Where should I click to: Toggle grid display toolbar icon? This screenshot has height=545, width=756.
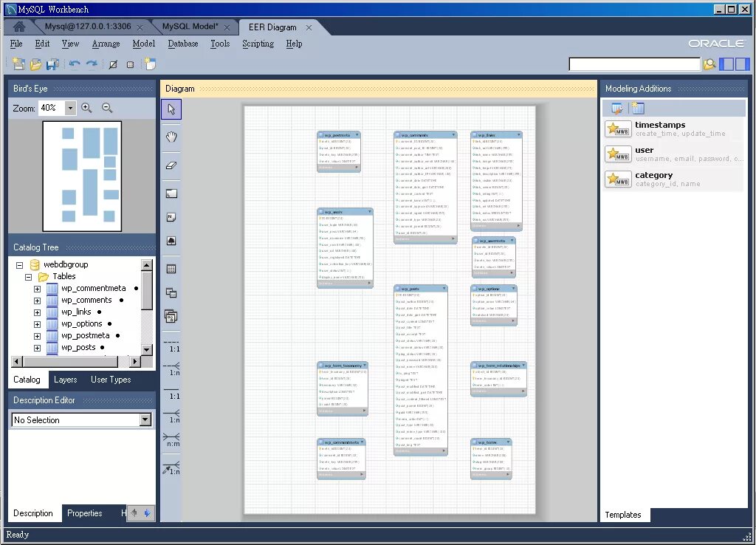[113, 64]
